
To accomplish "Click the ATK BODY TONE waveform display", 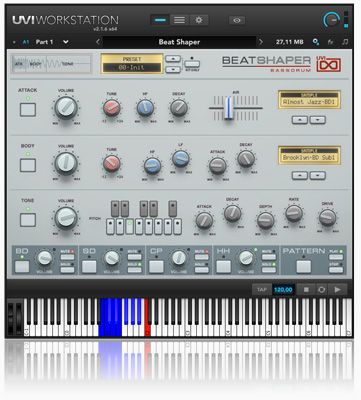I will (51, 63).
